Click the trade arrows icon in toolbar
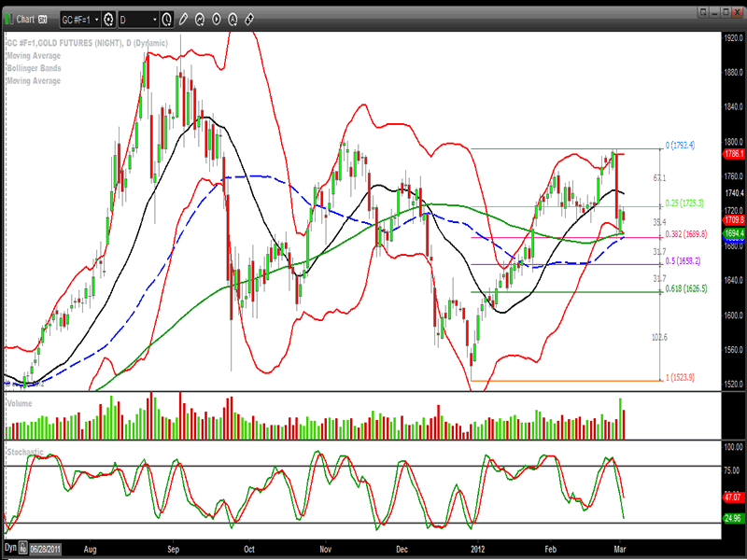This screenshot has width=747, height=560. tap(248, 20)
